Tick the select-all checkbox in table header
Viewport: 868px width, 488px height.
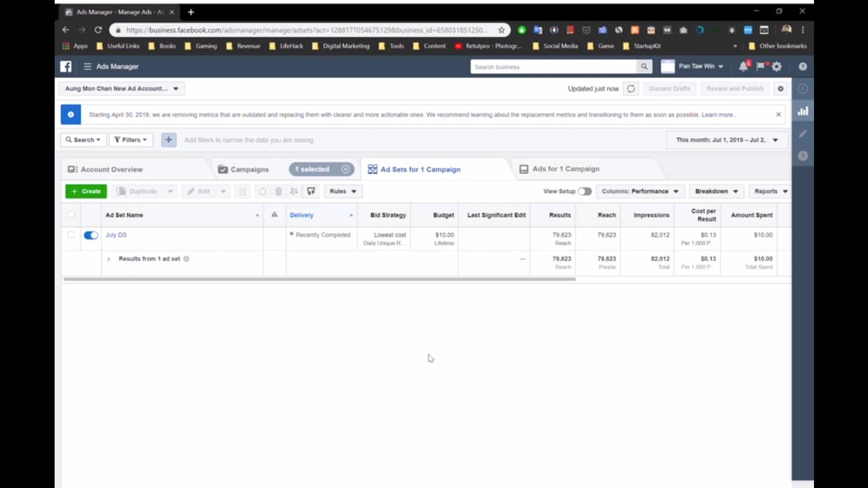point(71,215)
